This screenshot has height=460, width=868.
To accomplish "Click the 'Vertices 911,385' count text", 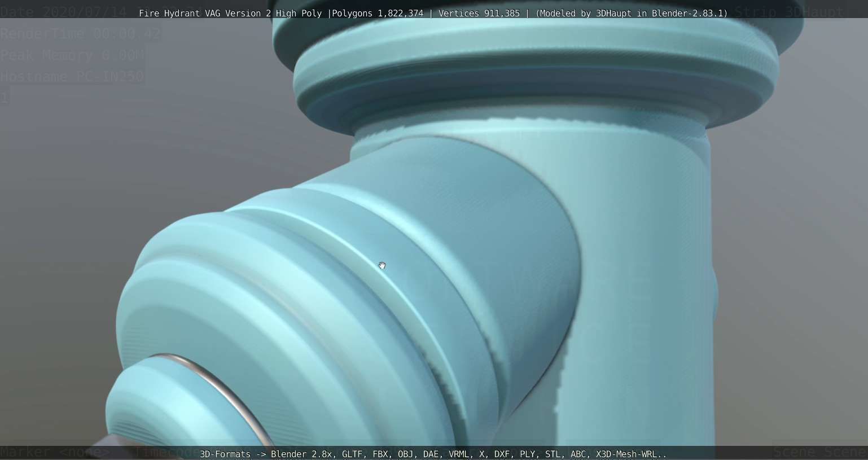I will click(x=479, y=13).
